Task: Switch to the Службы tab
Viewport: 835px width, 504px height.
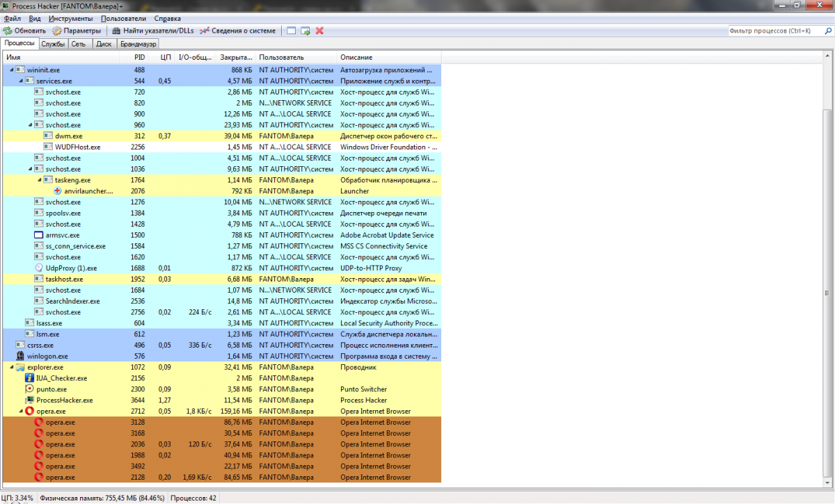Action: point(53,44)
